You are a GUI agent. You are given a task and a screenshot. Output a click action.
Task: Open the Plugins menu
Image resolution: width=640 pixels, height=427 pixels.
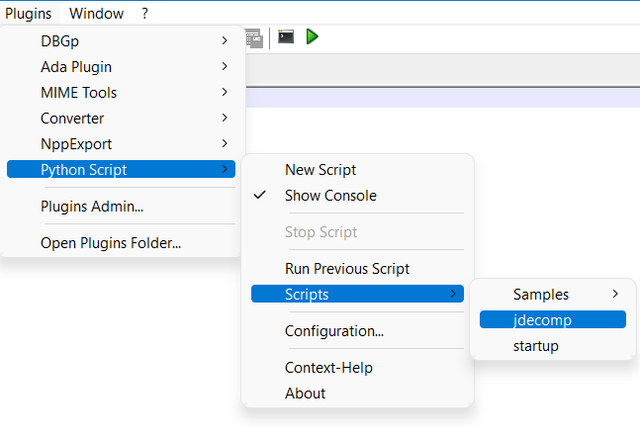tap(29, 13)
